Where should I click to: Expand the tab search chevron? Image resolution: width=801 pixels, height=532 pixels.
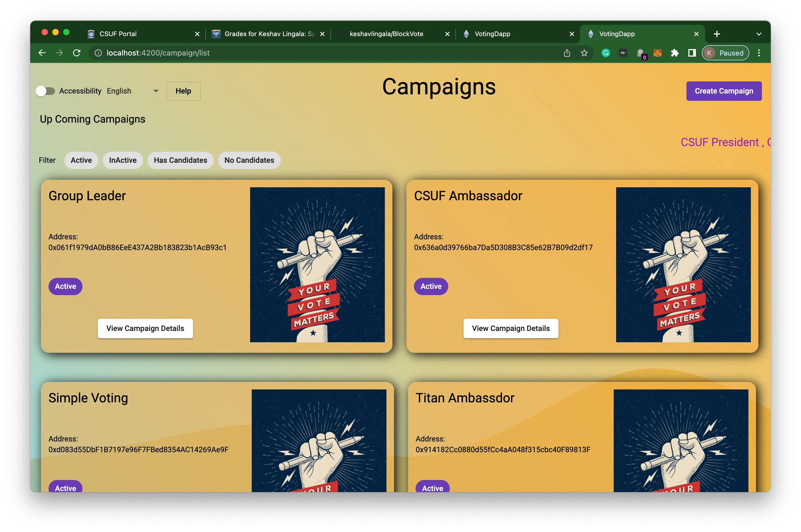pos(759,34)
